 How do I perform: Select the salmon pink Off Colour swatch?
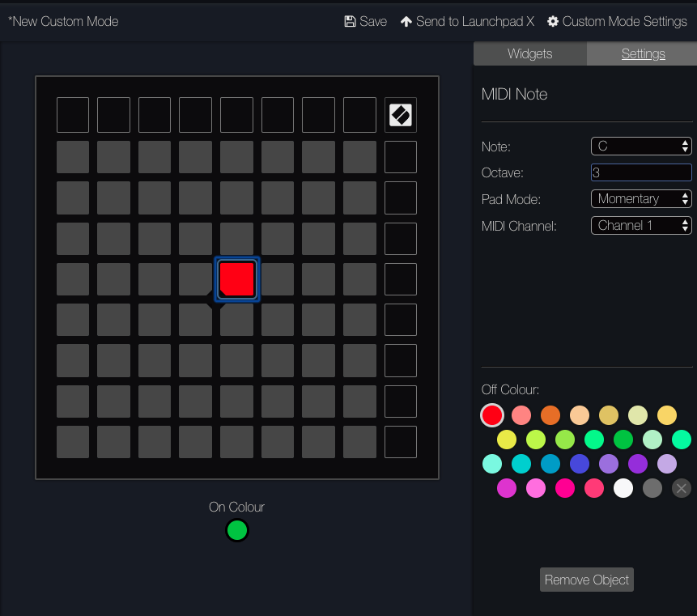521,415
